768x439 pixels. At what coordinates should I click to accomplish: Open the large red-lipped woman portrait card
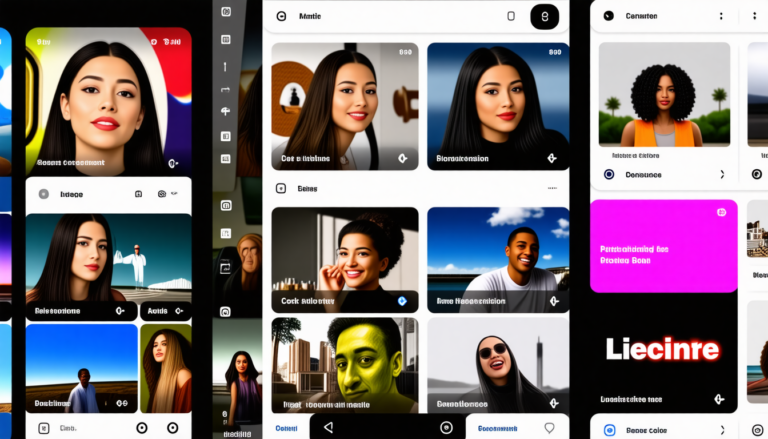coord(108,101)
